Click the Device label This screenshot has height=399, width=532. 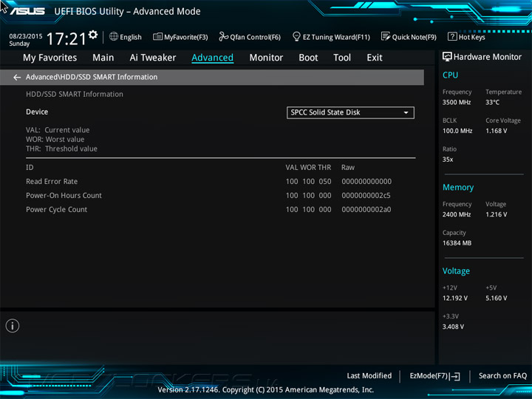tap(37, 112)
